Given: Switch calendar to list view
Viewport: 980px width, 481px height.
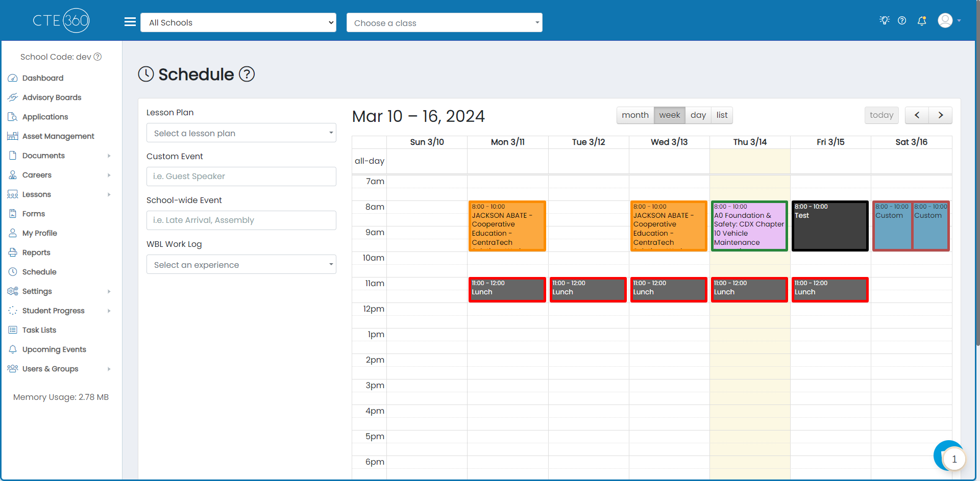Looking at the screenshot, I should [722, 115].
